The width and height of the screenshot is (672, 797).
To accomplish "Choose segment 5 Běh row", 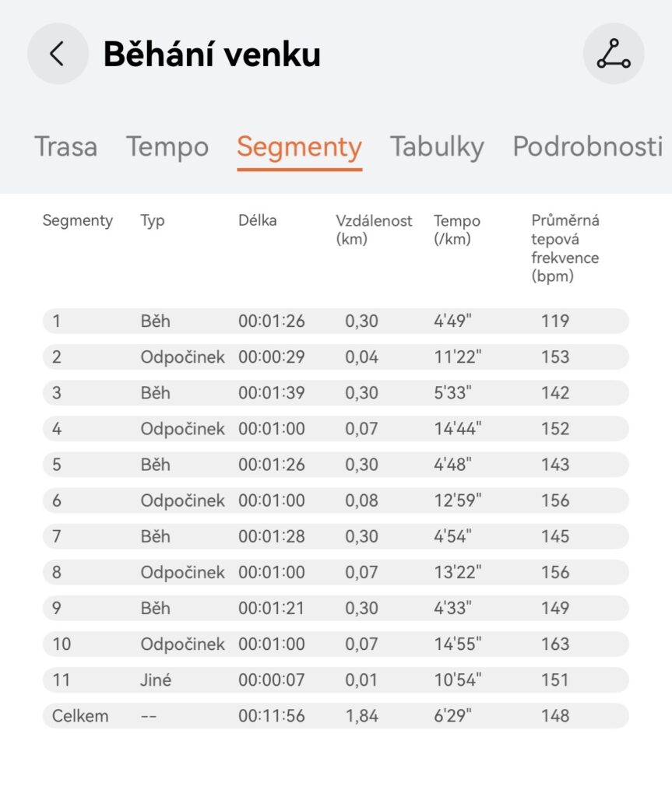I will tap(335, 465).
